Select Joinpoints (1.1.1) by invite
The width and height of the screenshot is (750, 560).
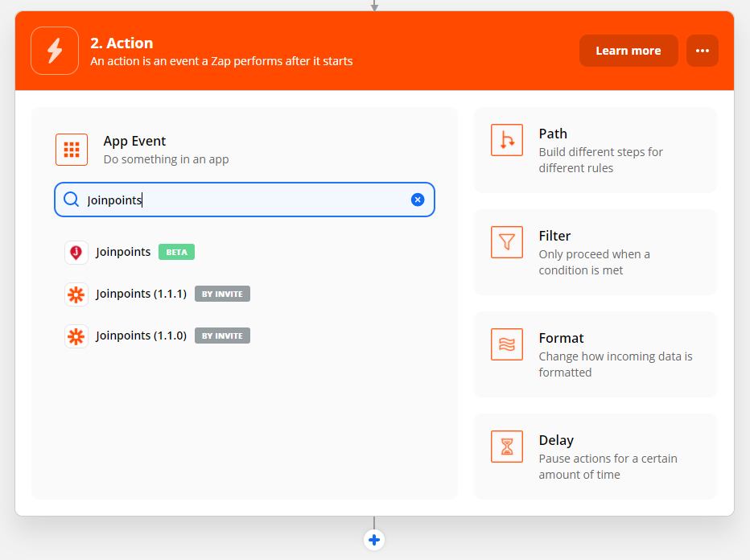click(x=158, y=294)
